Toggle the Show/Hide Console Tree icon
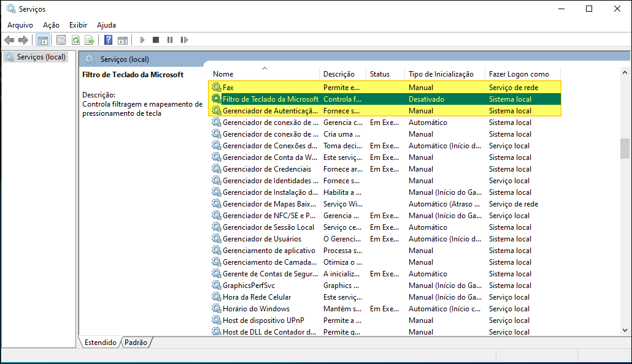The height and width of the screenshot is (364, 632). (42, 40)
